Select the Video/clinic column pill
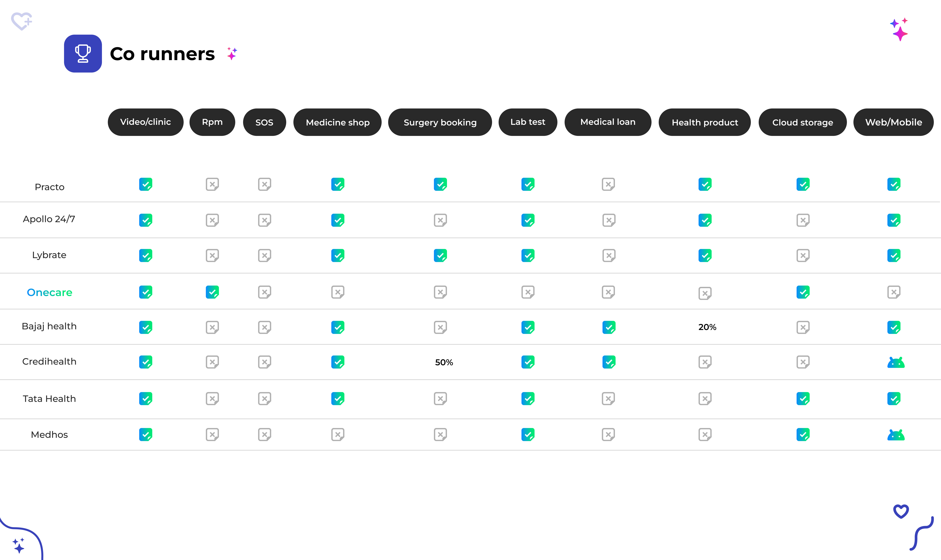Viewport: 941px width, 560px height. [146, 122]
